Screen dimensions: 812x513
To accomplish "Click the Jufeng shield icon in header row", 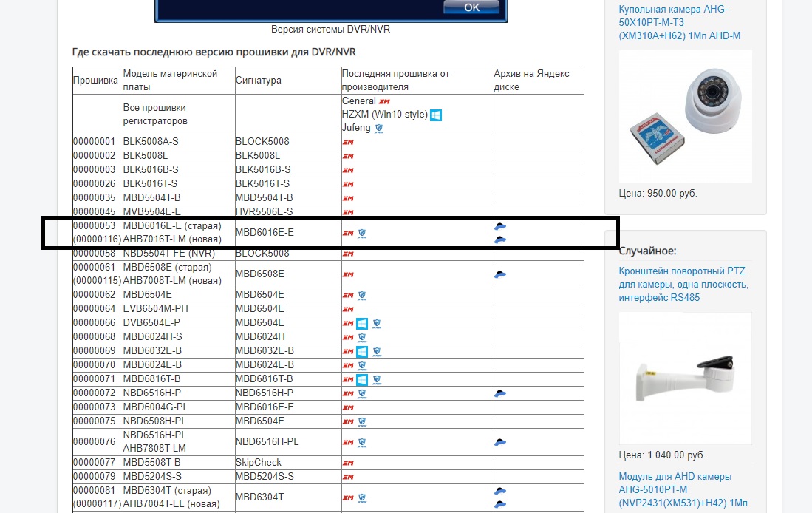I will tap(379, 129).
